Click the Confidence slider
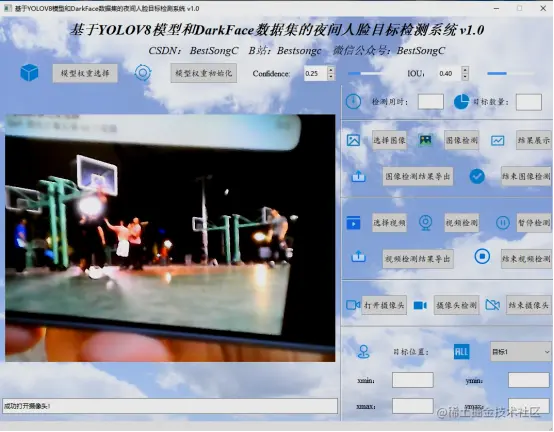Screen dimensions: 554x432 pyautogui.click(x=366, y=73)
